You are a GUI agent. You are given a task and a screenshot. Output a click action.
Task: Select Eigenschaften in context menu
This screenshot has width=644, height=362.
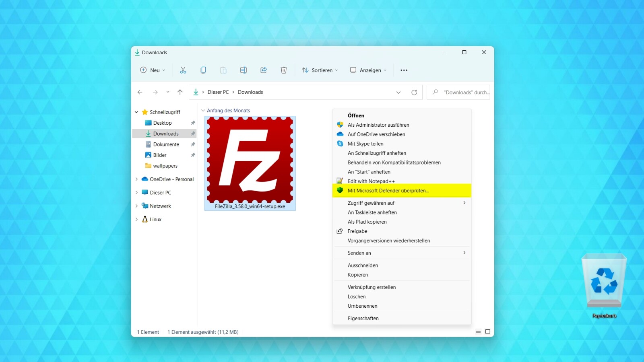(x=402, y=318)
